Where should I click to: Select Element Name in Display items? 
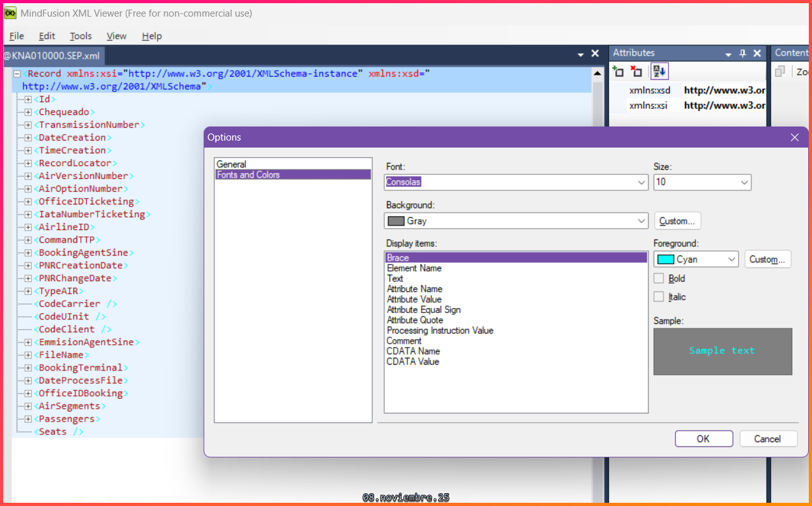(x=414, y=268)
